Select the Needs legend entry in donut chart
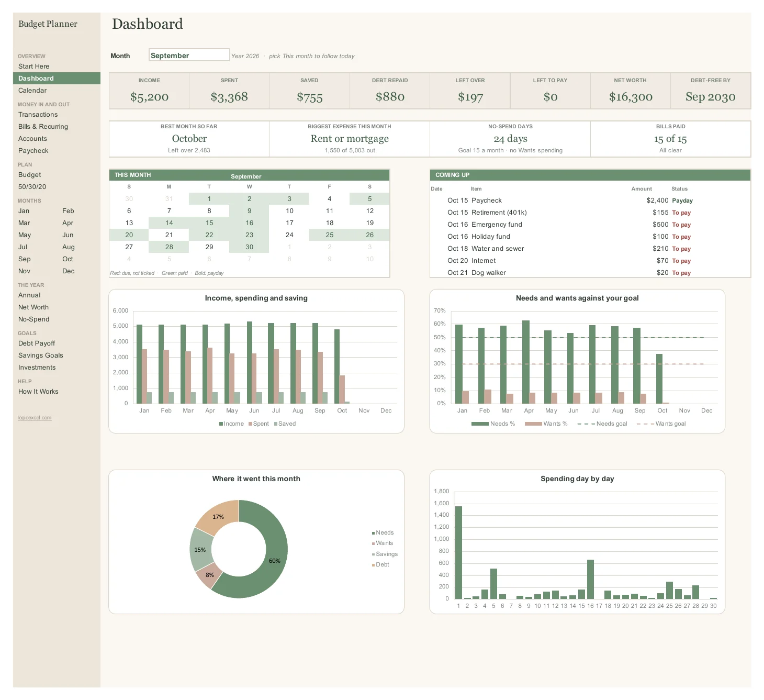This screenshot has width=764, height=700. (x=383, y=532)
